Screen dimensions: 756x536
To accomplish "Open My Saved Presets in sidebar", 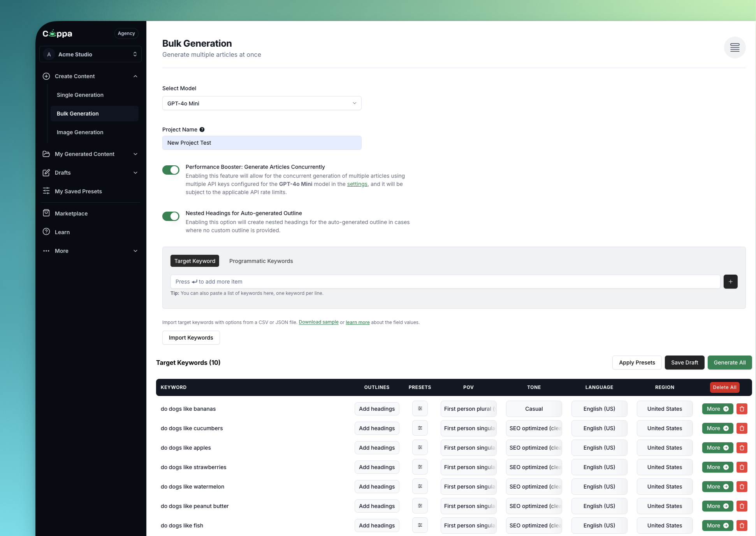I will [x=78, y=191].
